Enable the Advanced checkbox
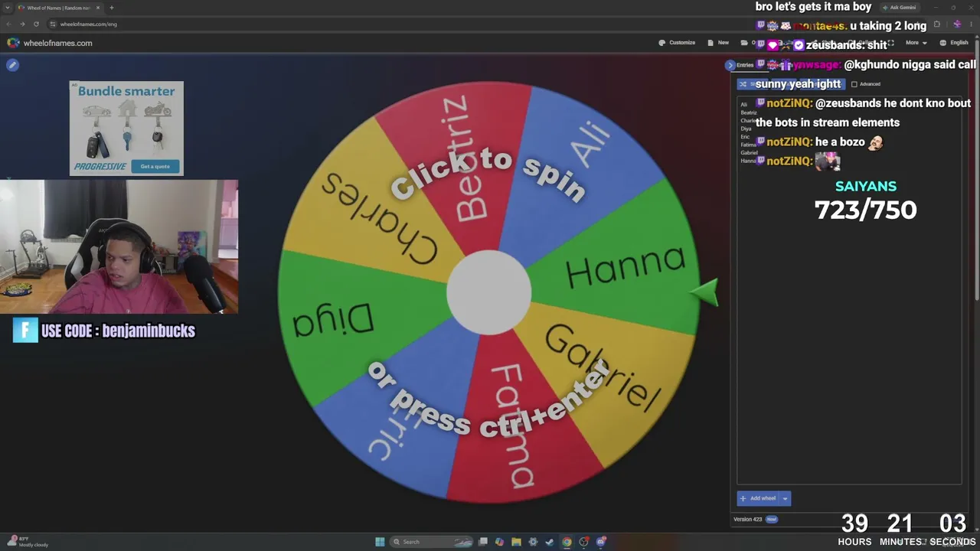 pyautogui.click(x=854, y=84)
